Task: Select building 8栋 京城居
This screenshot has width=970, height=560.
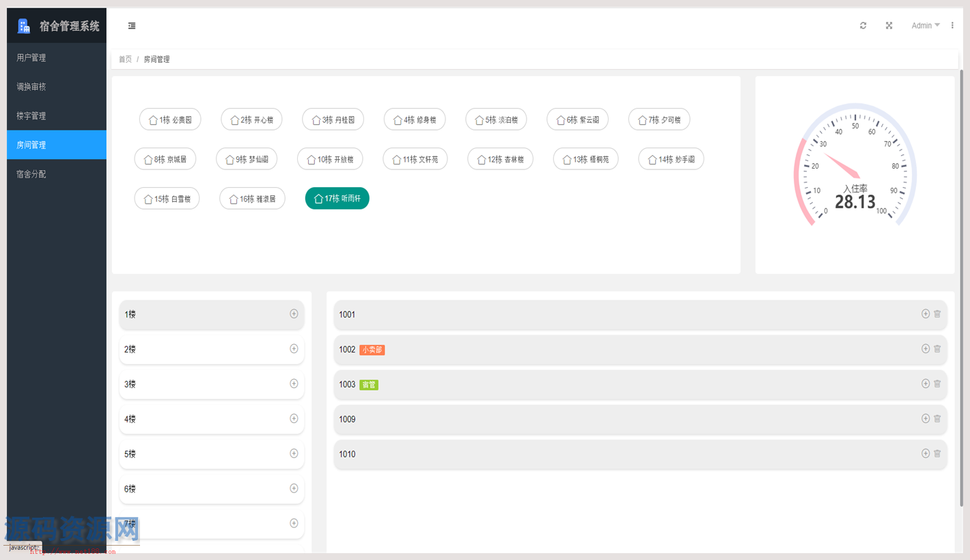Action: (165, 159)
